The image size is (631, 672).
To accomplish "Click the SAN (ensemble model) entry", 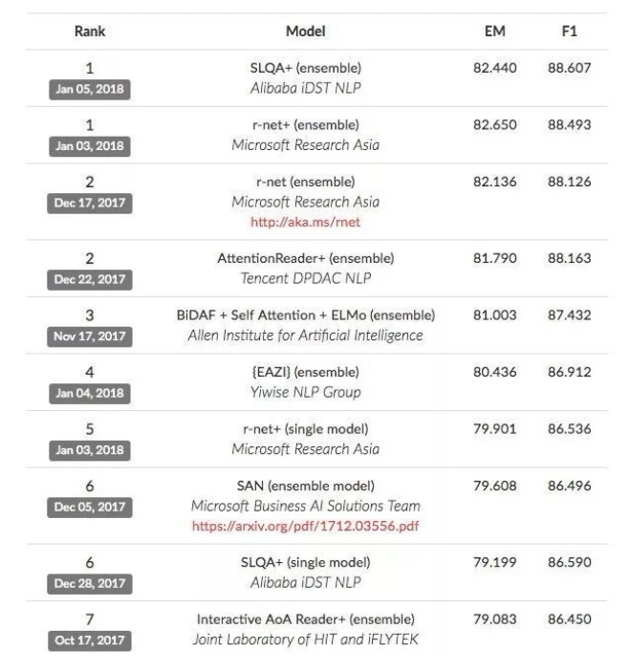I will (x=305, y=486).
